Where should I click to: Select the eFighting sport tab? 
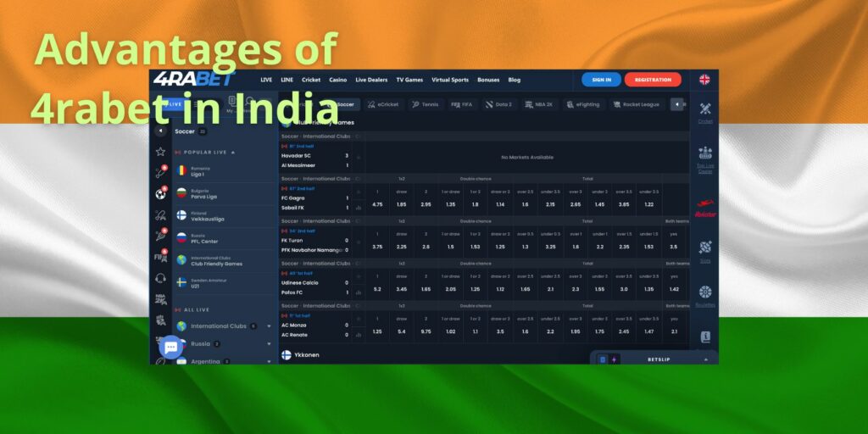583,104
